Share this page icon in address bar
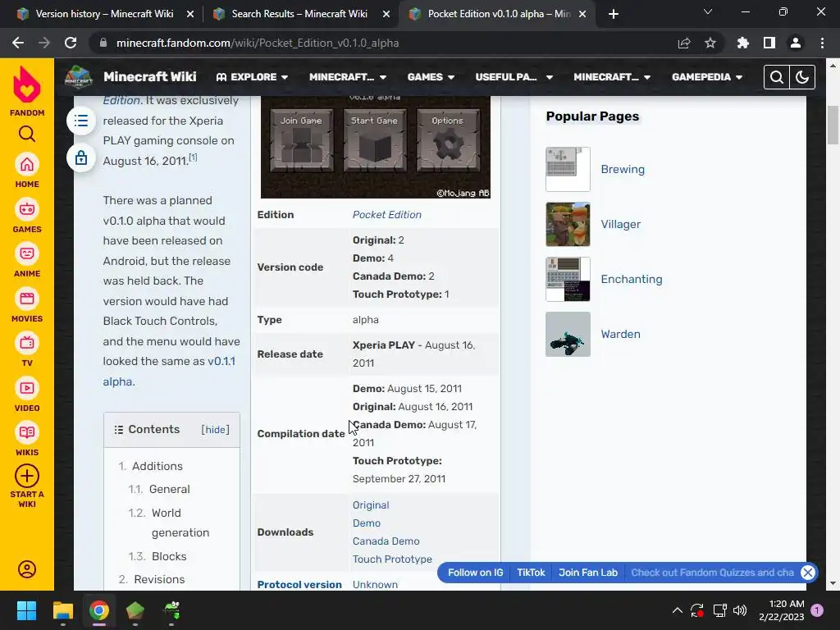Screen dimensions: 840x630 pos(684,43)
